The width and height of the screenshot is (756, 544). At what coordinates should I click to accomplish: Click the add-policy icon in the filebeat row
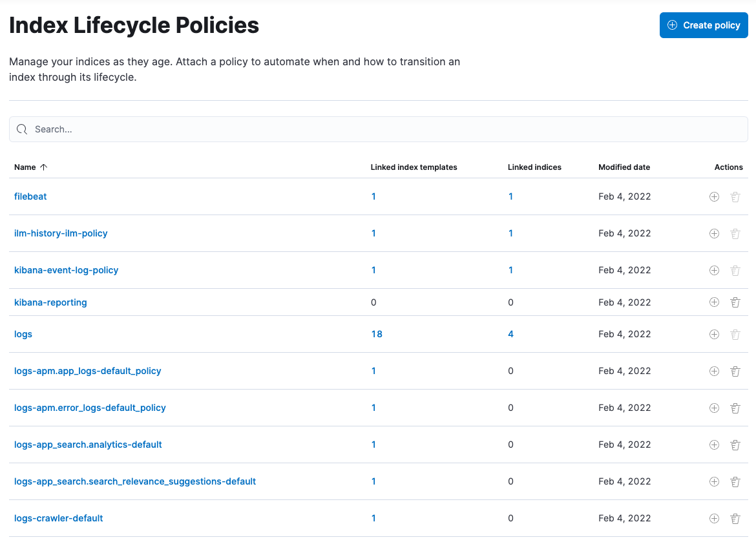tap(714, 196)
